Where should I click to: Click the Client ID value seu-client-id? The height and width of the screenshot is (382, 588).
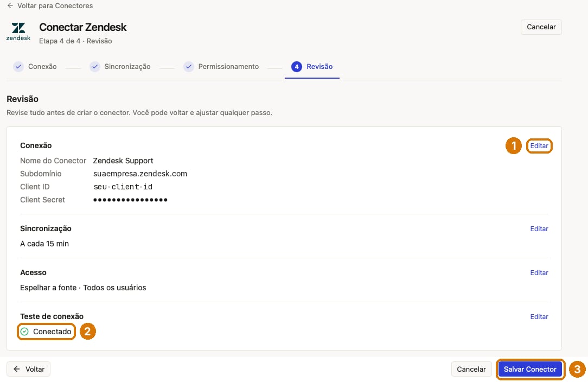point(123,187)
